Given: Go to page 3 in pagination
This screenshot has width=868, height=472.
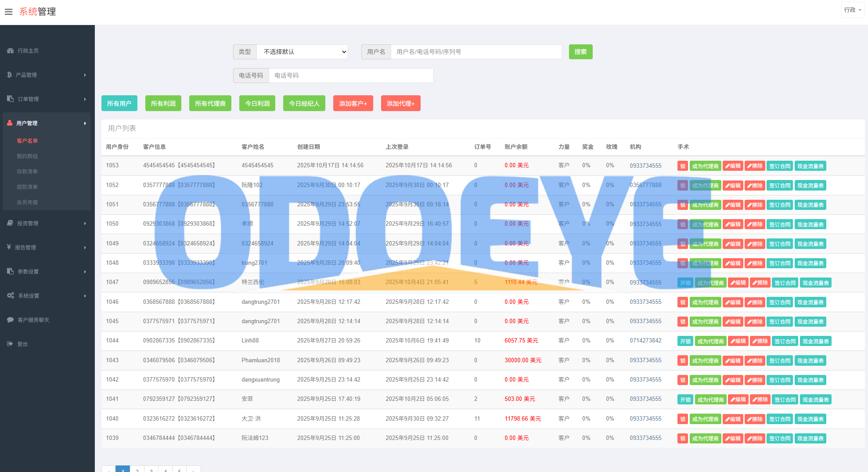Looking at the screenshot, I should 151,470.
